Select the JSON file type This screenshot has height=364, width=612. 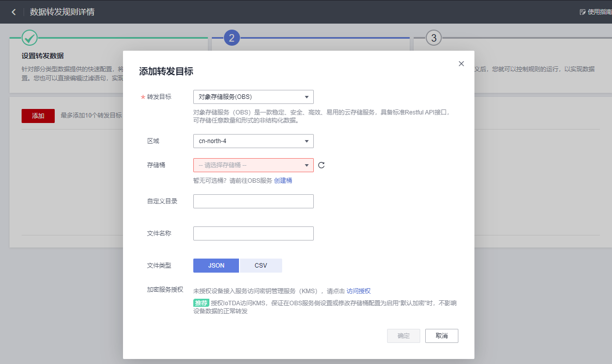216,265
